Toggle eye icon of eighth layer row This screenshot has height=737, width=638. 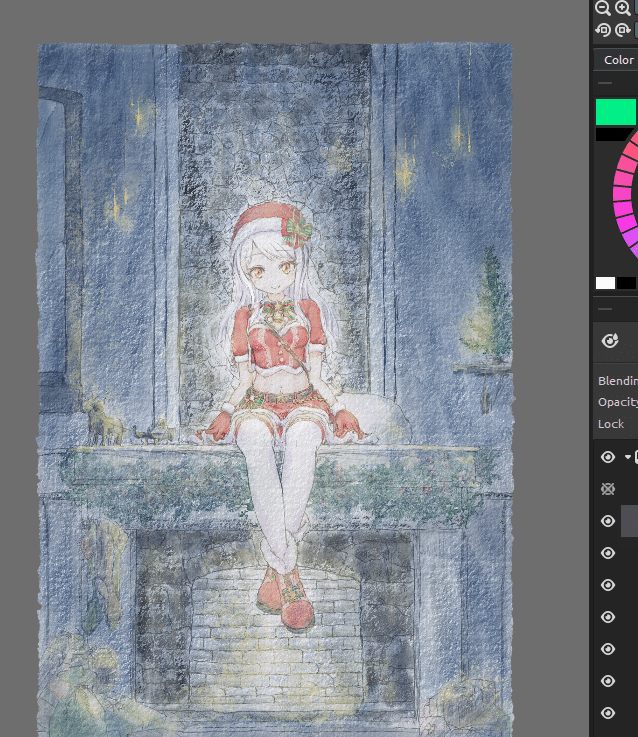pyautogui.click(x=608, y=681)
